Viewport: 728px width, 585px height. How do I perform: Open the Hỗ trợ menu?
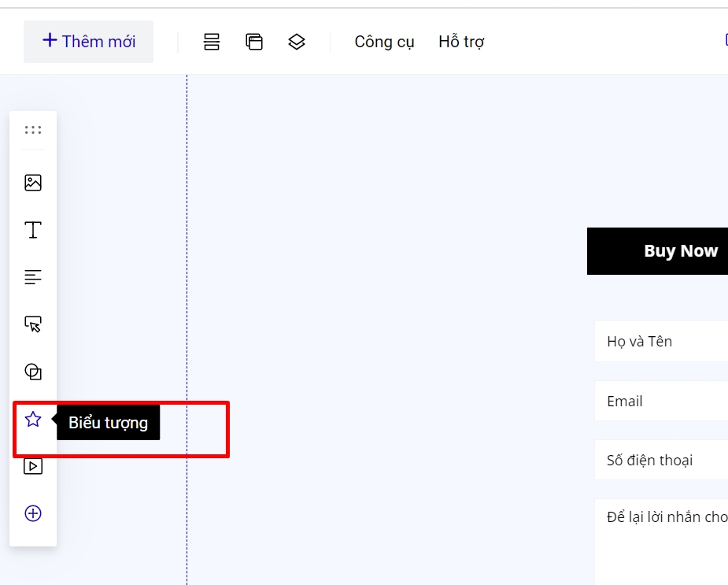point(461,42)
